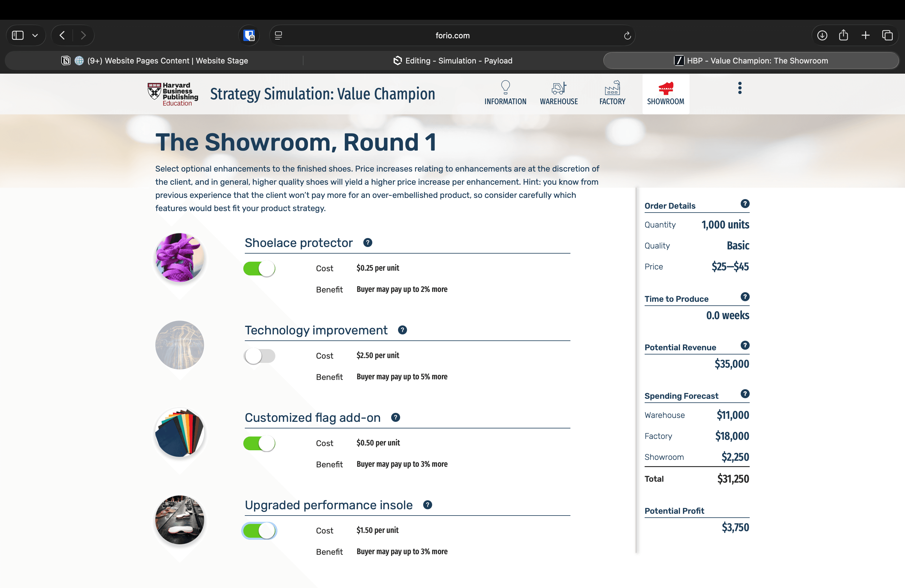The width and height of the screenshot is (905, 588).
Task: Show Safari downloads icon
Action: click(x=822, y=35)
